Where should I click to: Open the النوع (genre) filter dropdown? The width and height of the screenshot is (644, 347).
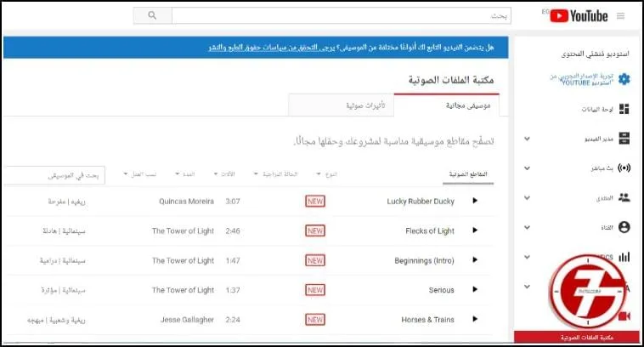coord(327,174)
